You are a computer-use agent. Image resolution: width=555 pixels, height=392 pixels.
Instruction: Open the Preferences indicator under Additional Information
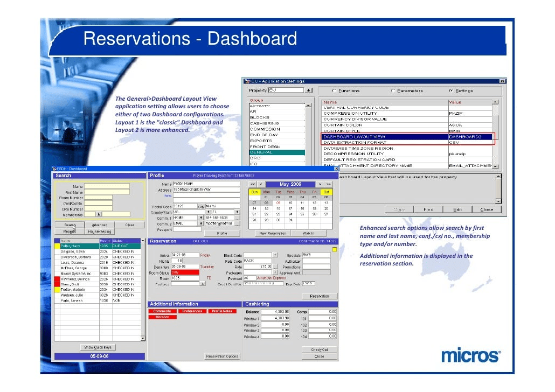[x=192, y=311]
